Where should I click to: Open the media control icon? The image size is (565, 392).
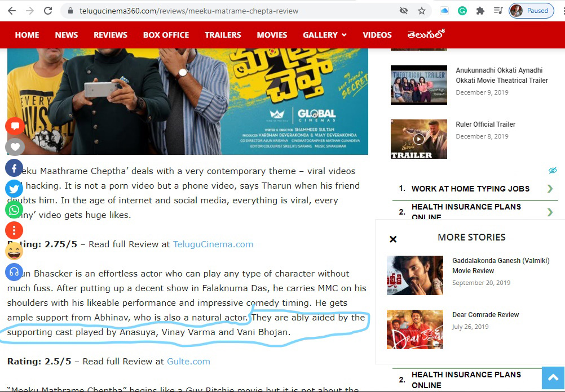pyautogui.click(x=498, y=11)
